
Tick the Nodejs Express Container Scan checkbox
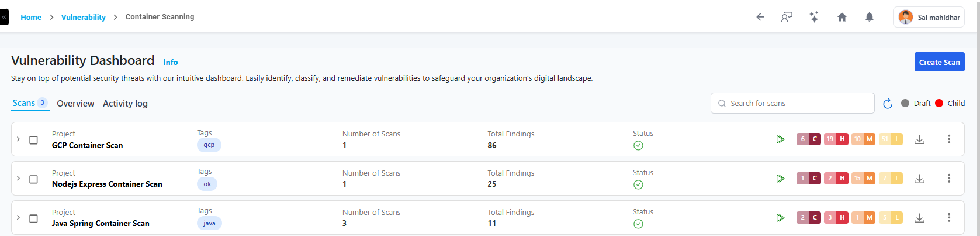34,179
